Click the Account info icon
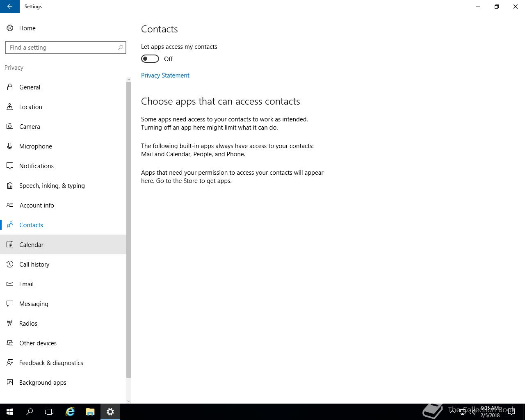525x420 pixels. (10, 205)
